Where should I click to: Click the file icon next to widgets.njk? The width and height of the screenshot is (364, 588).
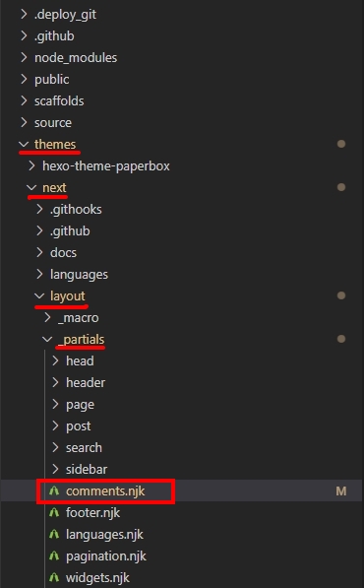pos(54,578)
